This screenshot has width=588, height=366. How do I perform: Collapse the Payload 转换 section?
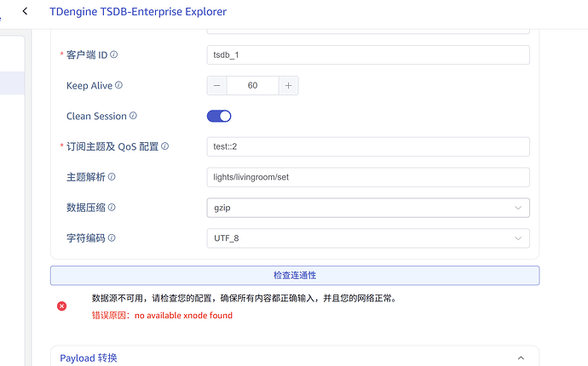pyautogui.click(x=520, y=358)
